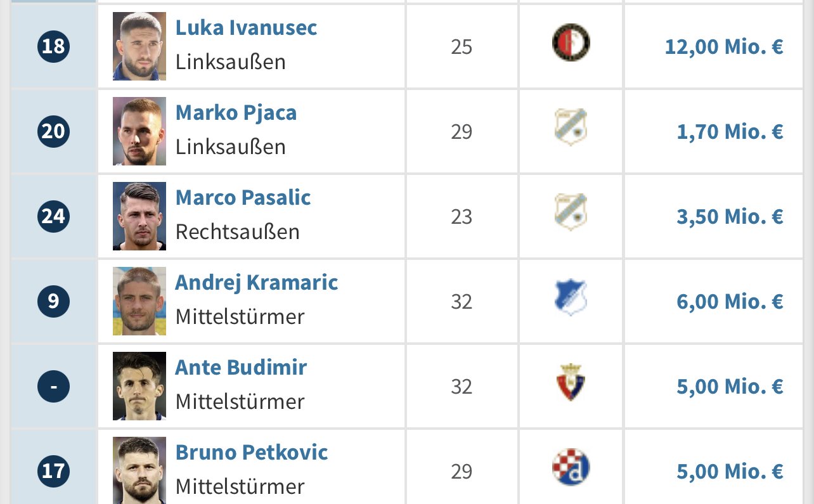View Andrej Kramaric's portrait photo
814x504 pixels.
click(x=139, y=301)
